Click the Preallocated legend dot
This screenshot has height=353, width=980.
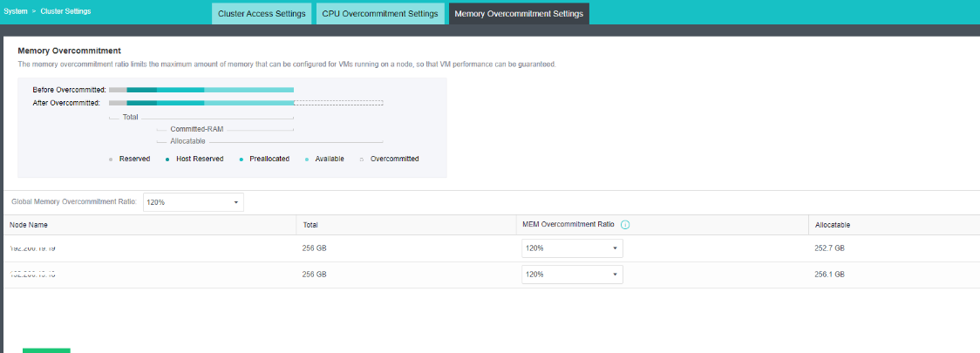(x=240, y=160)
